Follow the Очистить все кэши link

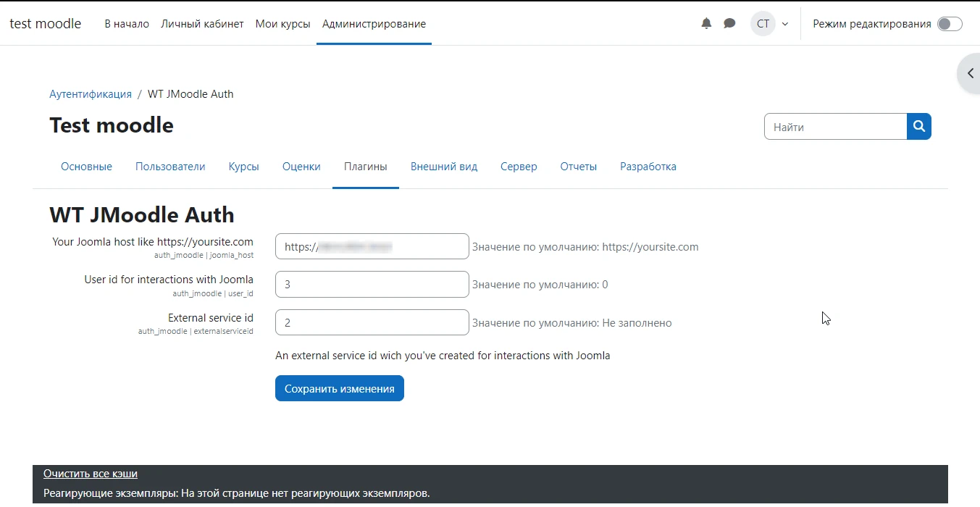(91, 473)
